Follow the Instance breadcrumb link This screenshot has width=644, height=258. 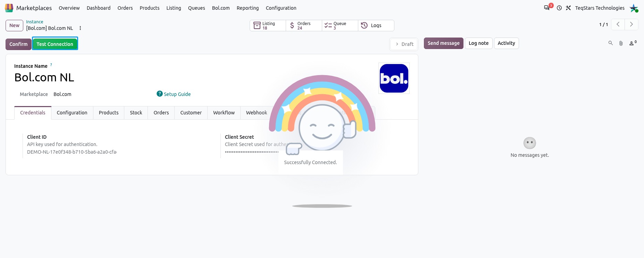pyautogui.click(x=35, y=22)
